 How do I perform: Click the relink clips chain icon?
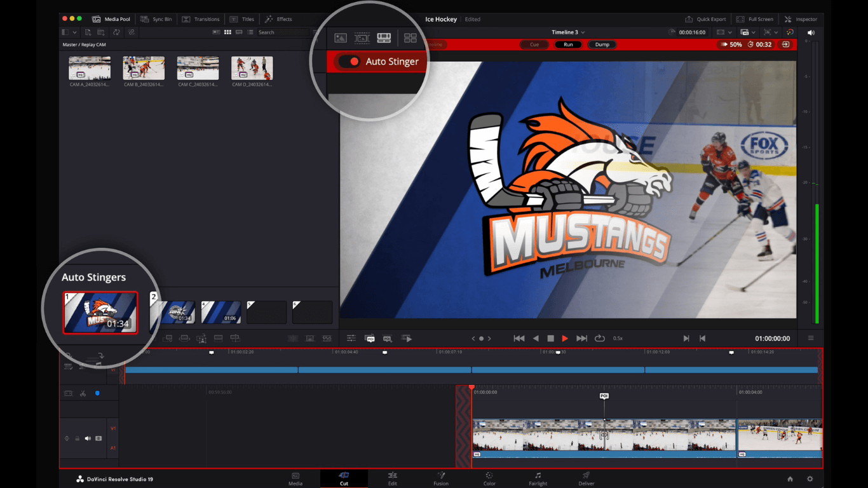tap(131, 32)
